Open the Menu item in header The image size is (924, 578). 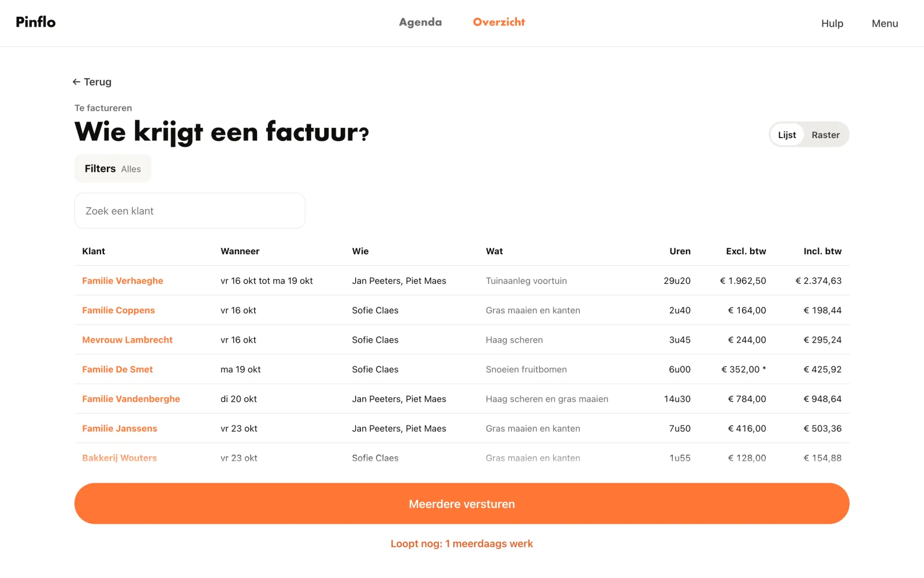tap(885, 23)
